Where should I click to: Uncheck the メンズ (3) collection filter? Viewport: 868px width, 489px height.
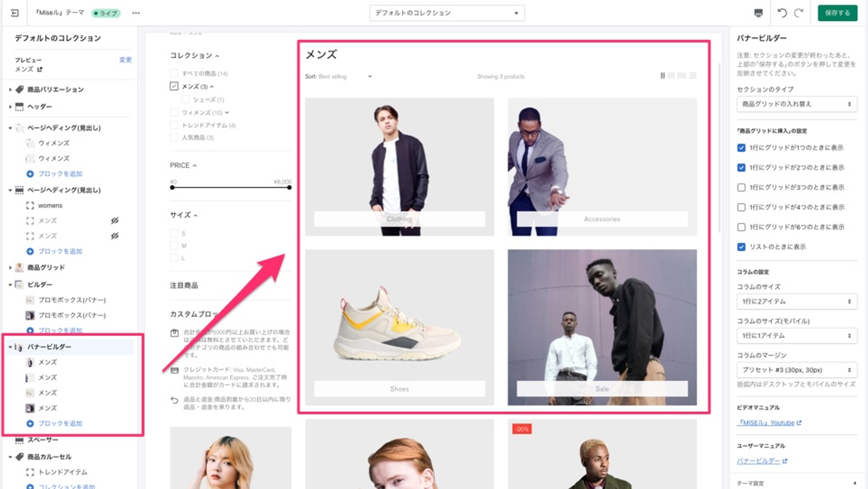click(174, 86)
